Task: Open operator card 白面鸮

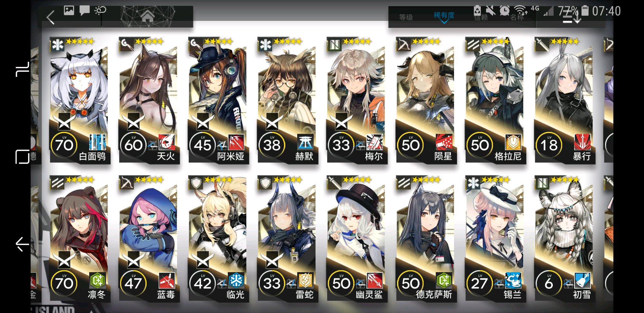Action: pyautogui.click(x=79, y=100)
